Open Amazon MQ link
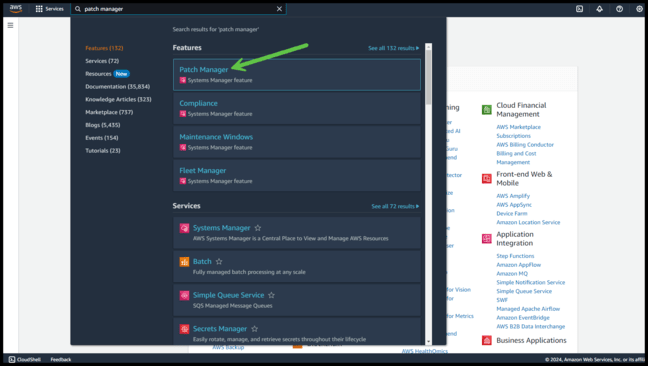Image resolution: width=648 pixels, height=366 pixels. 512,273
